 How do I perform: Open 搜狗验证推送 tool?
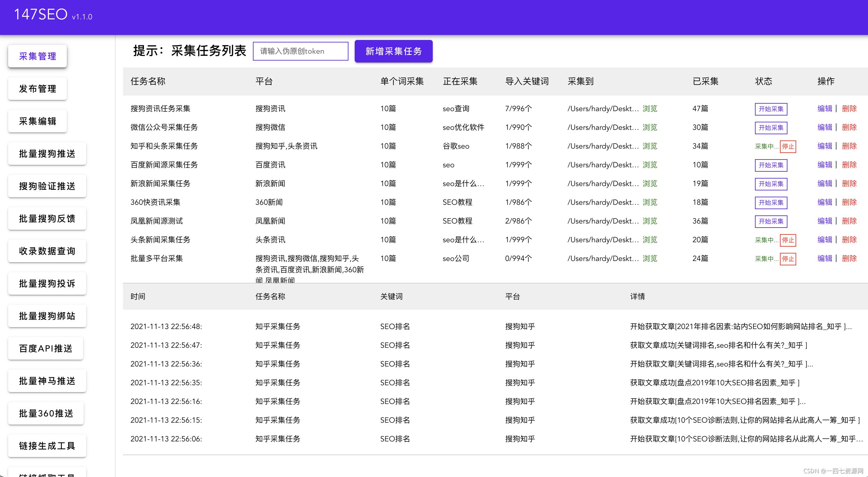47,186
